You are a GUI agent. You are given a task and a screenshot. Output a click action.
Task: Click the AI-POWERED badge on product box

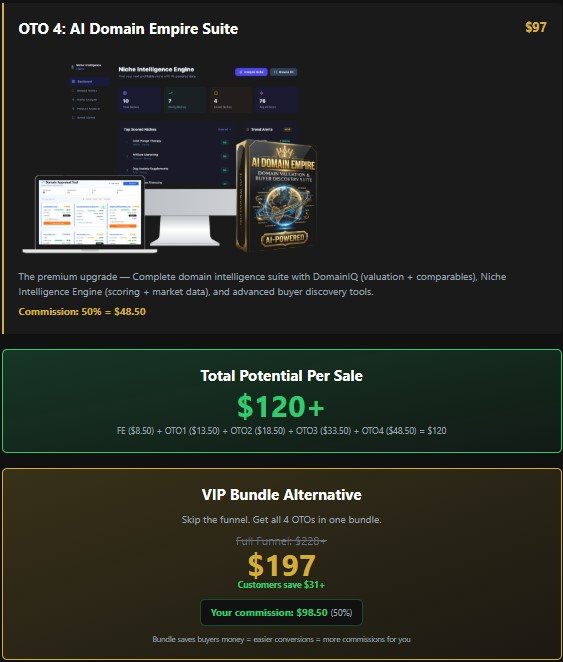(284, 239)
